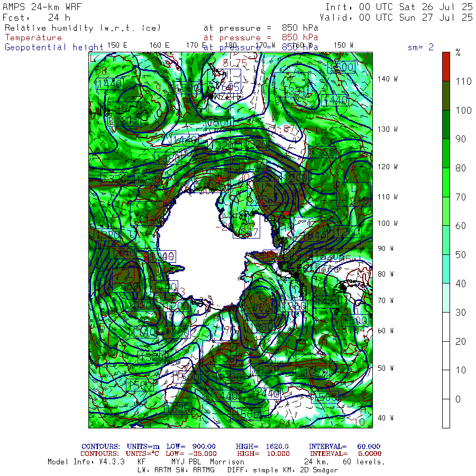Click the '100 W' longitude label

point(388,223)
